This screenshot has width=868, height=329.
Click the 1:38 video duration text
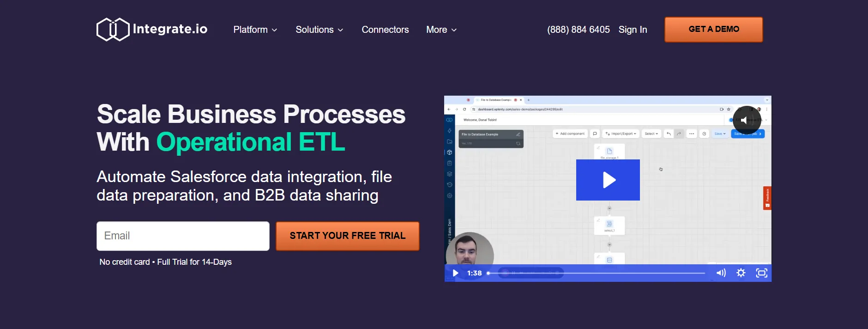[474, 273]
